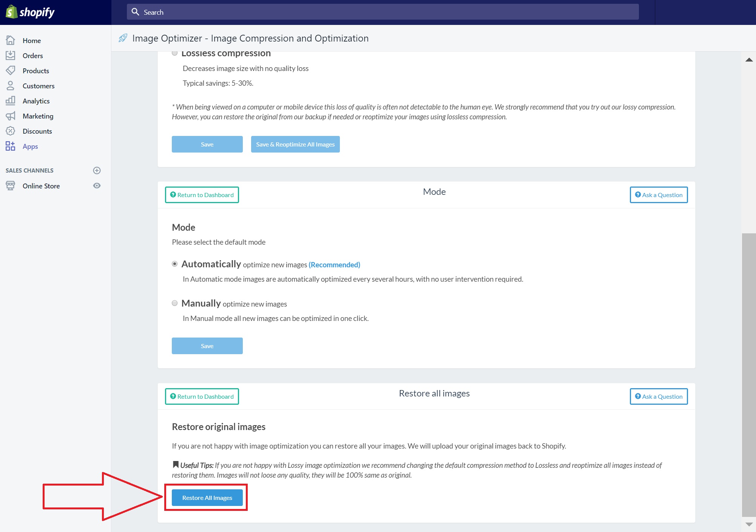The width and height of the screenshot is (756, 532).
Task: Click the Home house icon
Action: coord(11,40)
